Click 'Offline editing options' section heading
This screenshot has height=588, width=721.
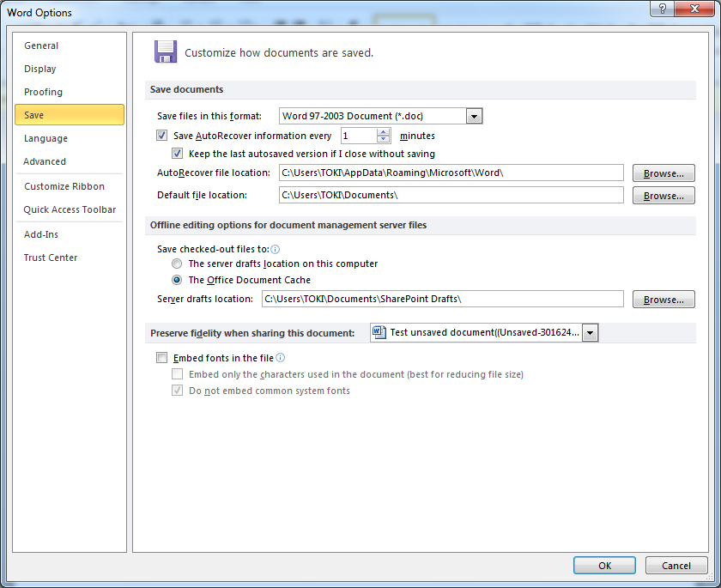[288, 225]
